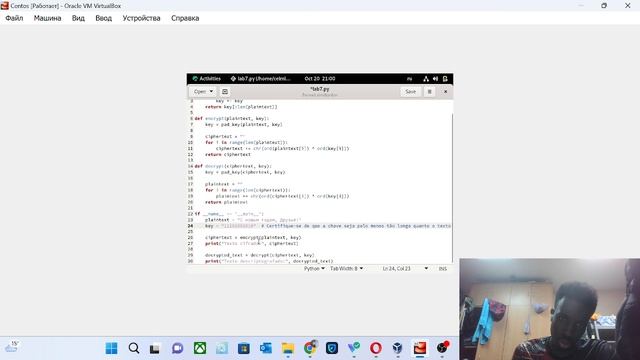Click the volume icon in GNOME top bar
This screenshot has height=360, width=640.
(x=435, y=79)
